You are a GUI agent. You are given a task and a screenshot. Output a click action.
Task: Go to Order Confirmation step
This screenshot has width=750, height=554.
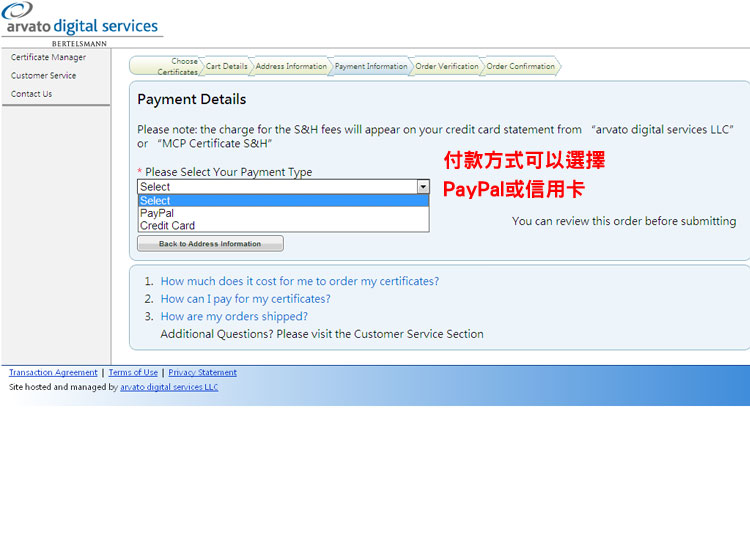[x=520, y=66]
